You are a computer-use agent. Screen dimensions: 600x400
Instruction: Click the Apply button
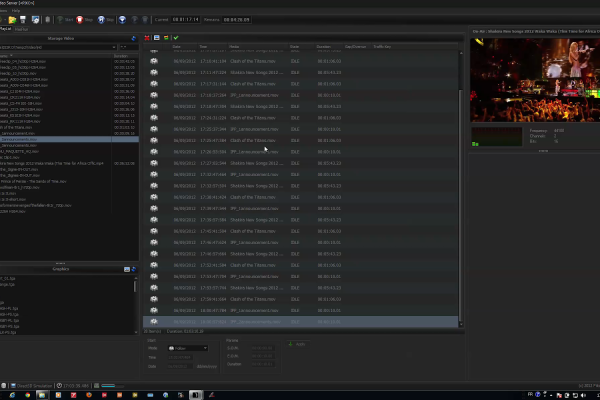pyautogui.click(x=298, y=344)
